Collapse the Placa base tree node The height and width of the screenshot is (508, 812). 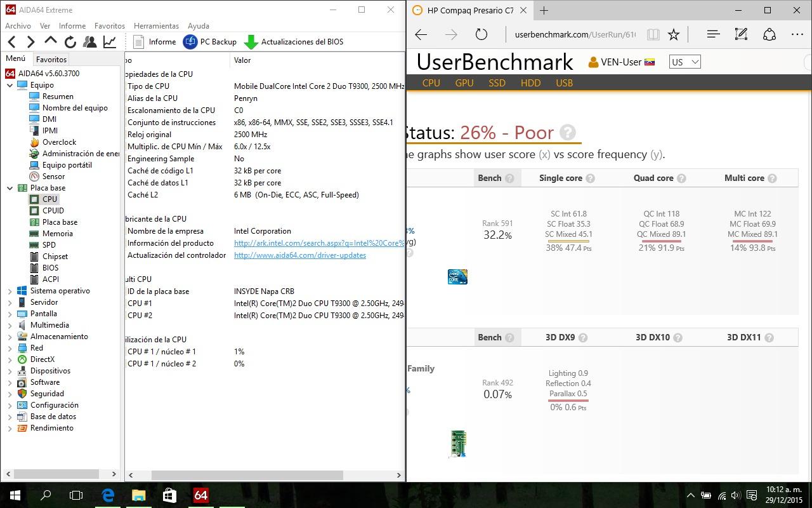[10, 188]
